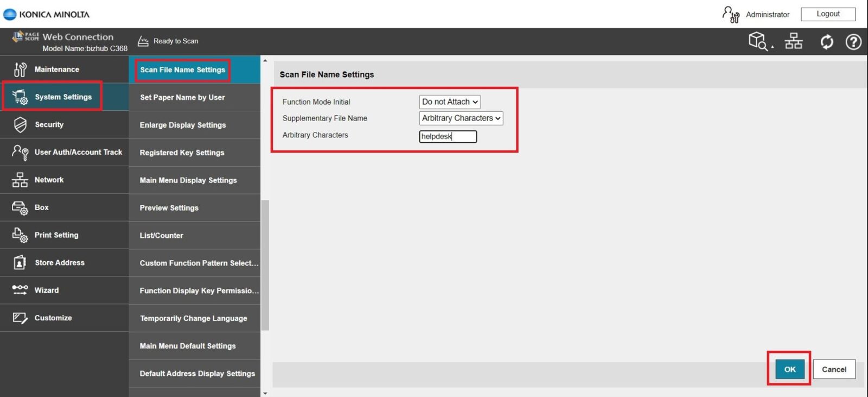This screenshot has width=868, height=397.
Task: Click the Maintenance tools icon
Action: pos(20,70)
